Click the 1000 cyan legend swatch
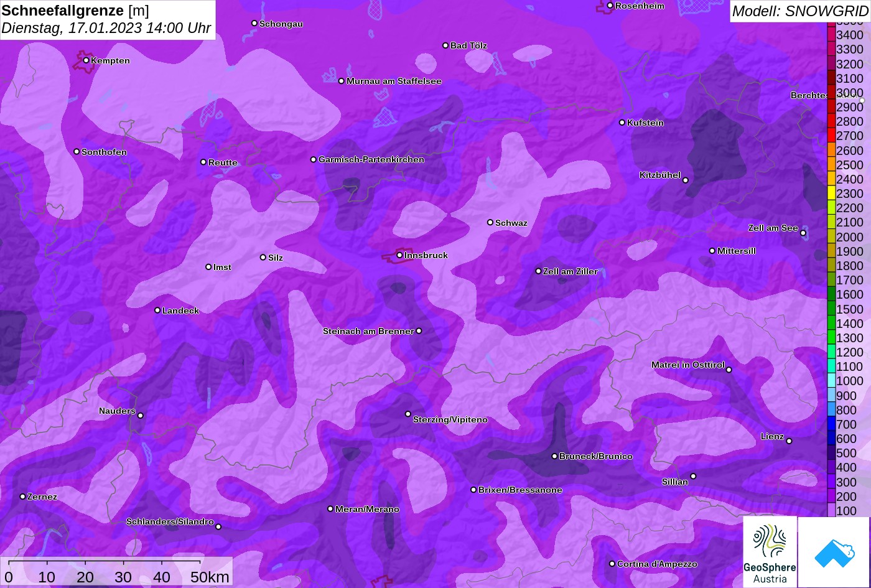 click(x=831, y=381)
